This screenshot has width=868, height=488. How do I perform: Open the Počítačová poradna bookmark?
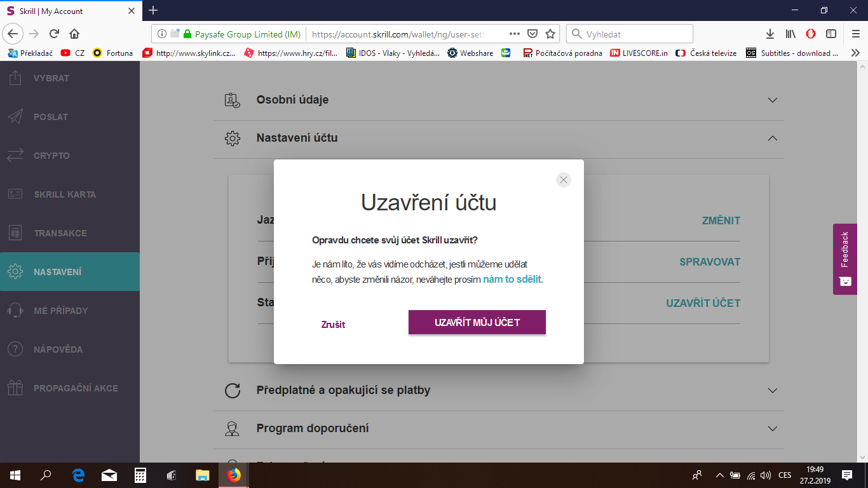[x=563, y=53]
